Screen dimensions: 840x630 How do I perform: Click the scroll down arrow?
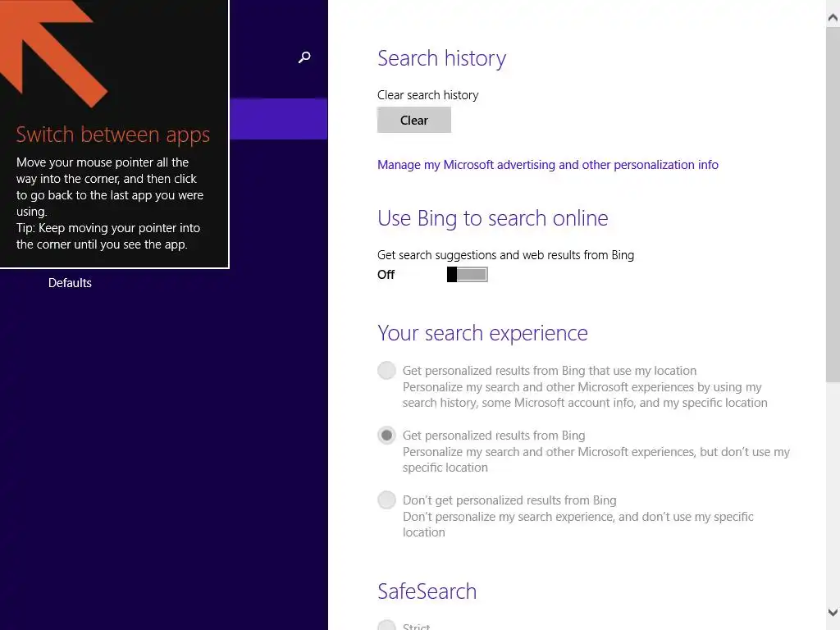point(833,612)
